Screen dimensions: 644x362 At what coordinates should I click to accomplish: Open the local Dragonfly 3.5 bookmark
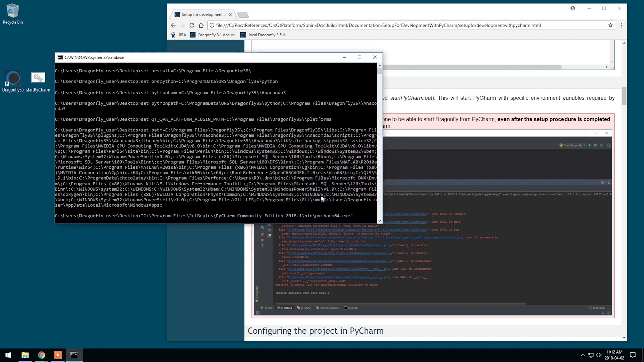point(263,35)
